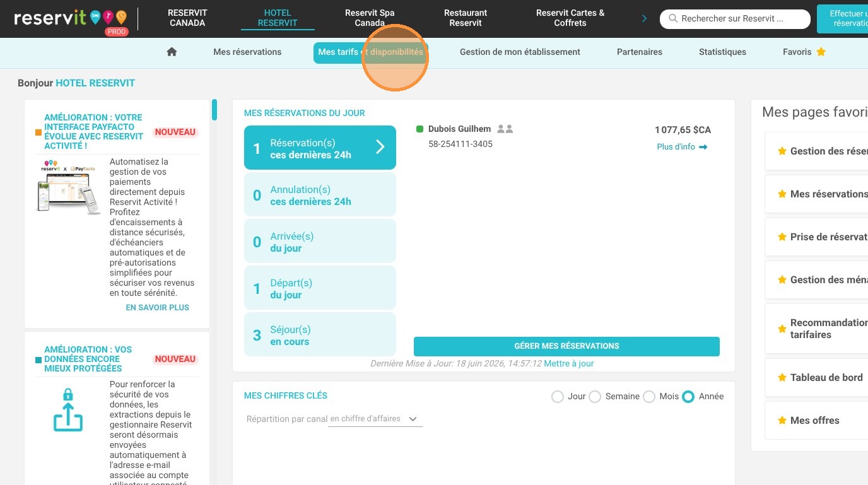This screenshot has width=868, height=485.
Task: Switch to Reservit Cartes & Coffrets tab
Action: [570, 18]
